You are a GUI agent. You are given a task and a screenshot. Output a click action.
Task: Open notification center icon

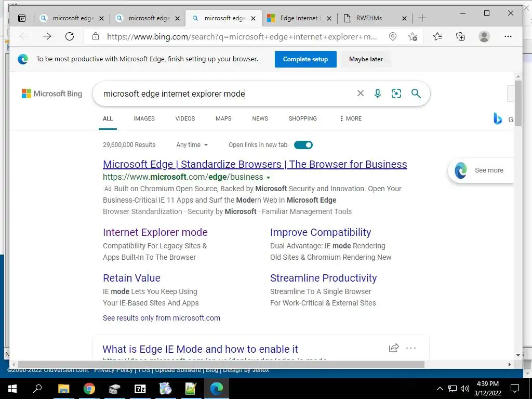[515, 389]
